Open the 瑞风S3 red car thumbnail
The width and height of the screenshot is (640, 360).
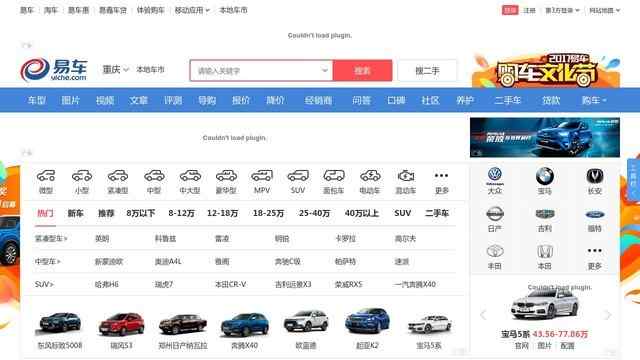coord(122,324)
